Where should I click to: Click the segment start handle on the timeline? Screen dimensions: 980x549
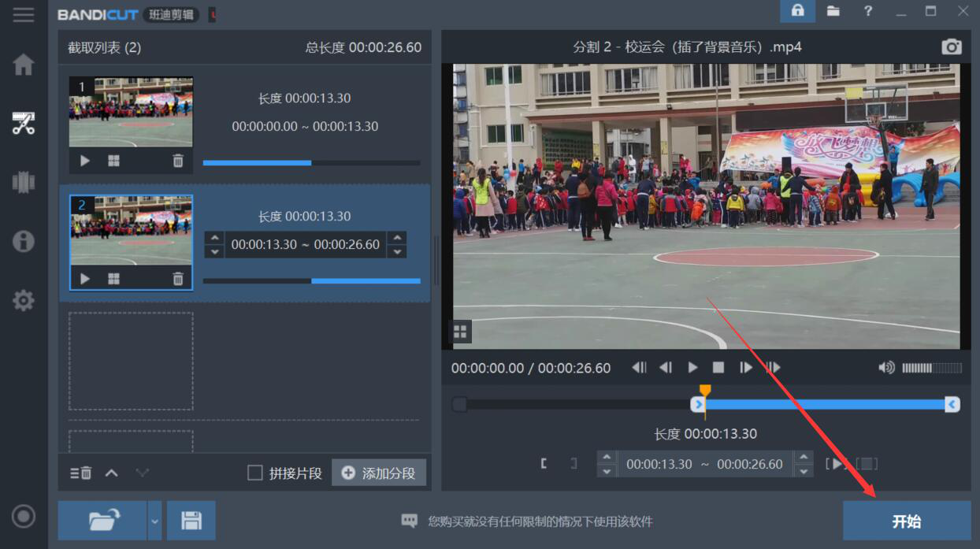(x=698, y=405)
